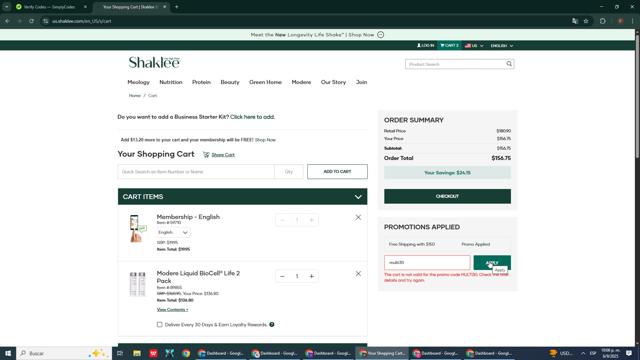This screenshot has width=640, height=360.
Task: Open the Join menu
Action: tap(361, 82)
